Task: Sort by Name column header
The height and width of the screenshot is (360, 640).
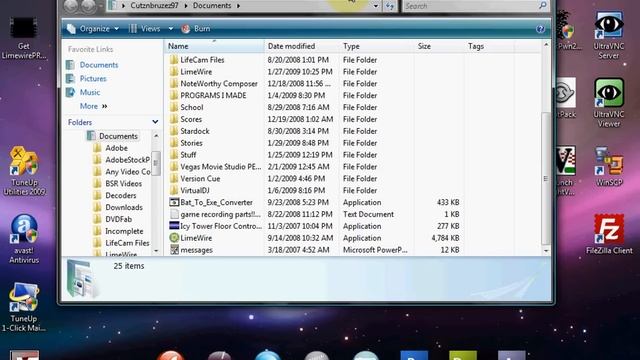Action: point(215,46)
